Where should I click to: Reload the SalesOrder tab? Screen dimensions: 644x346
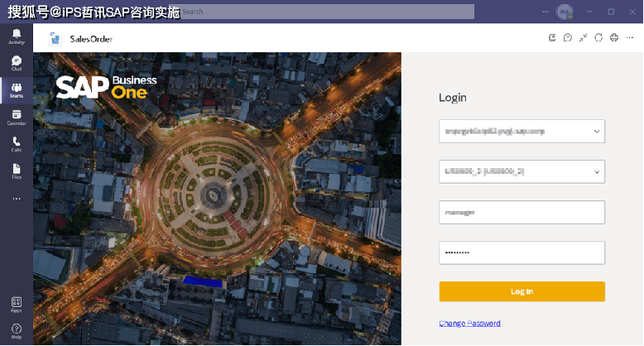coord(598,38)
